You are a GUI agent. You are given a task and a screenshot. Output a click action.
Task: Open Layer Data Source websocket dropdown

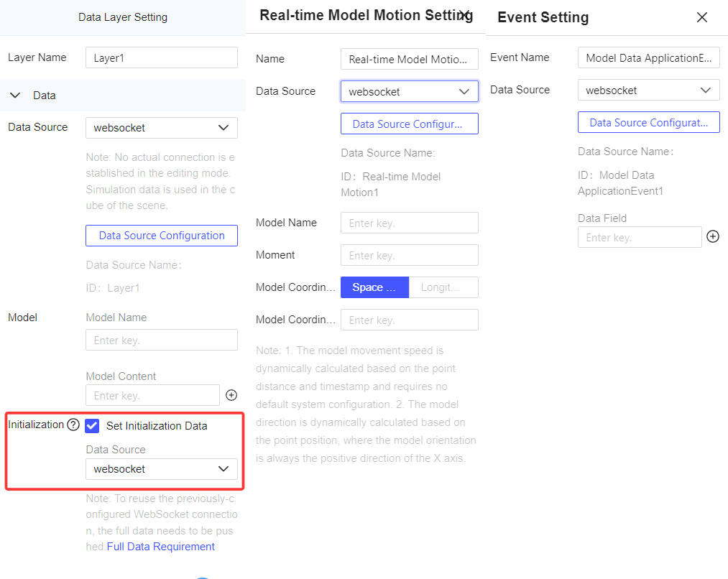(x=162, y=128)
